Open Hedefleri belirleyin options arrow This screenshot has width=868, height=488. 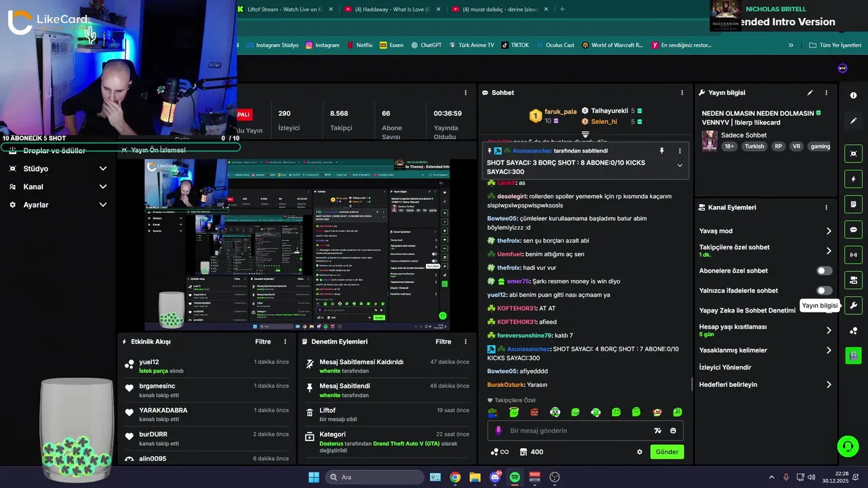click(x=829, y=384)
